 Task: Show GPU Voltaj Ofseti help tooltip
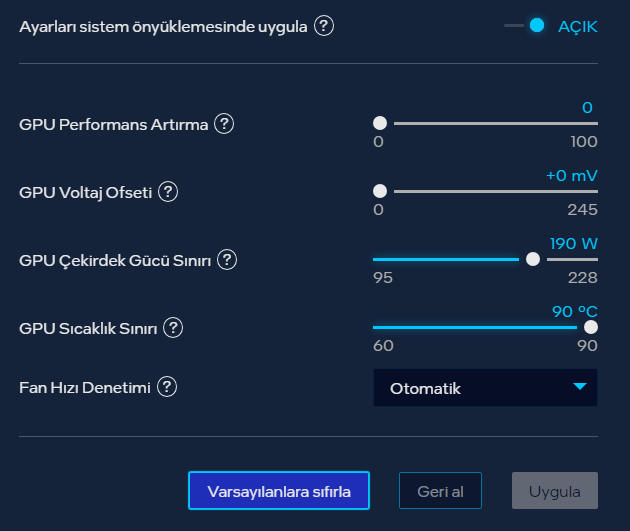point(168,192)
